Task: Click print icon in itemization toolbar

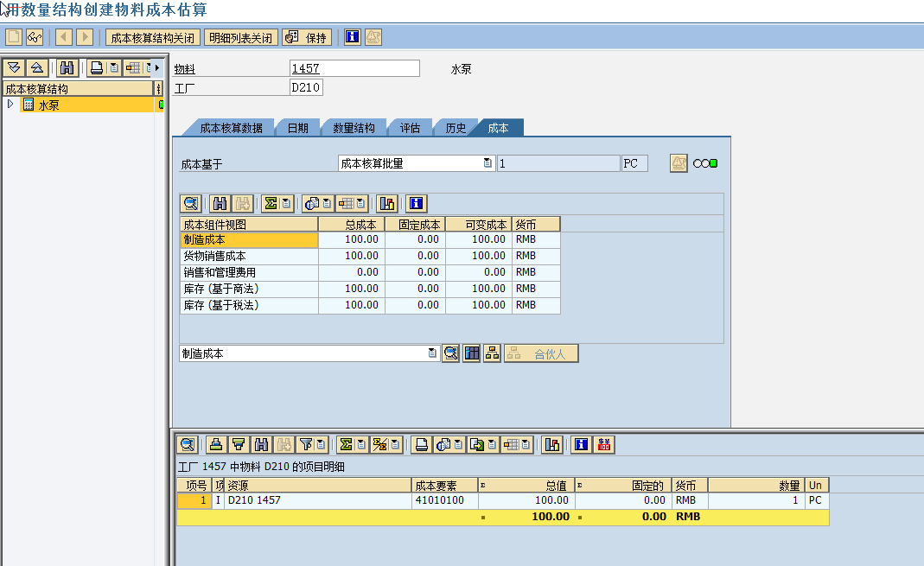Action: 421,445
